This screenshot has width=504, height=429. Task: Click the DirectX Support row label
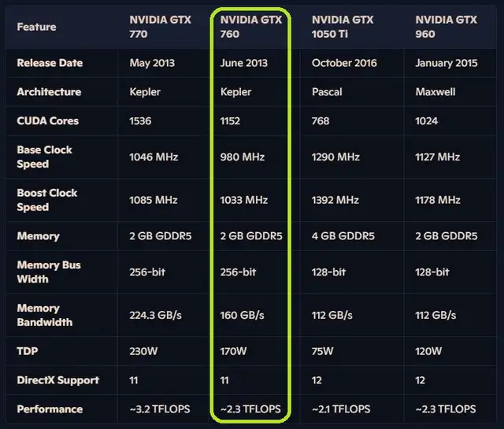57,380
